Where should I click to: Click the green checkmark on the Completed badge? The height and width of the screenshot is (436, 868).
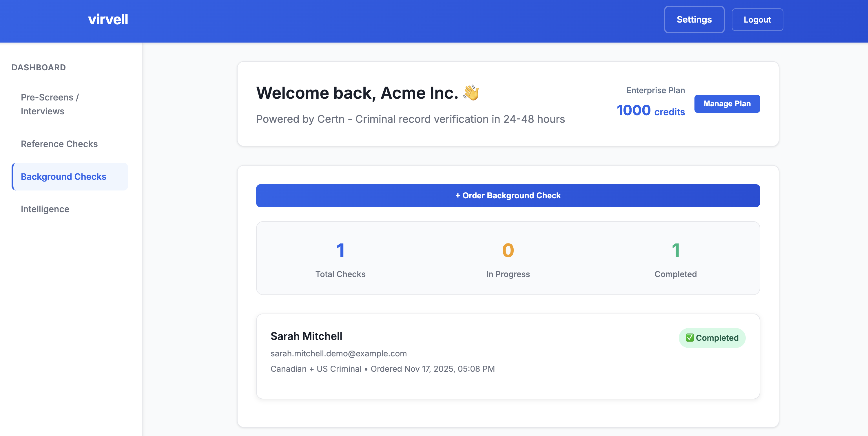click(x=690, y=338)
